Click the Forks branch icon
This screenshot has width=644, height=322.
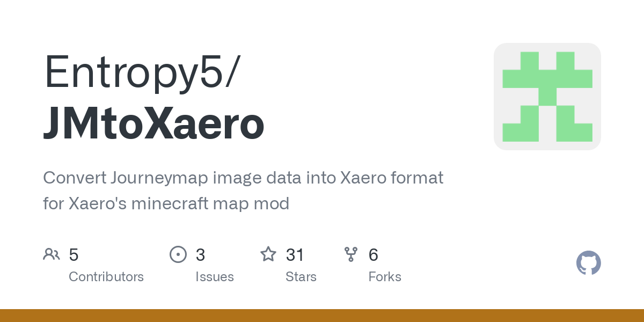351,254
